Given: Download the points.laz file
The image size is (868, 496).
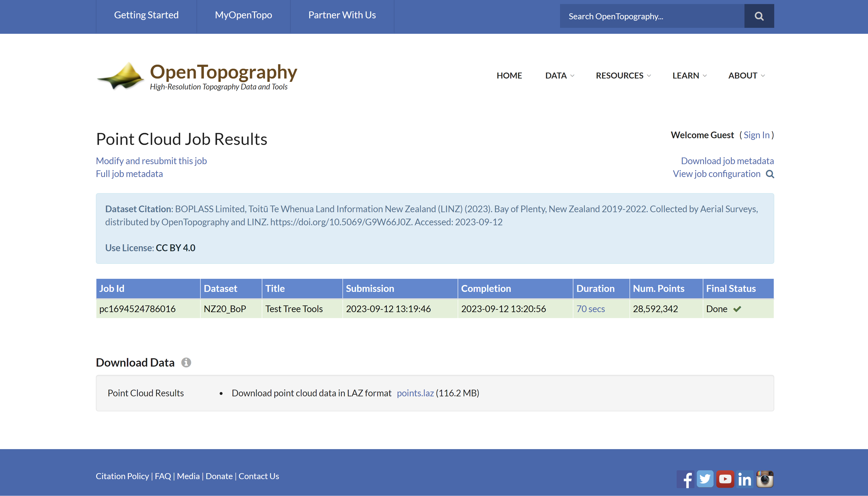Looking at the screenshot, I should 415,393.
